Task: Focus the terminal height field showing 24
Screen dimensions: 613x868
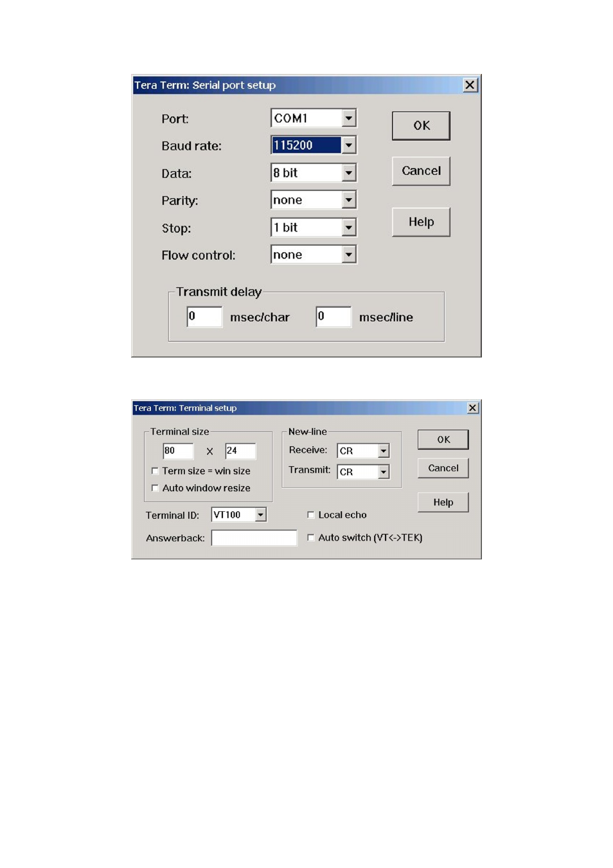Action: (240, 451)
